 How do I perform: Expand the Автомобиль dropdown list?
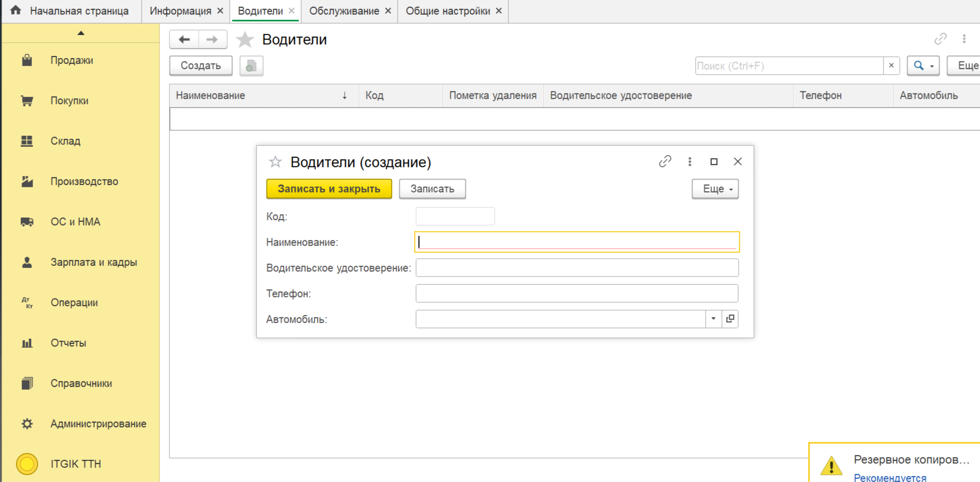click(x=713, y=319)
